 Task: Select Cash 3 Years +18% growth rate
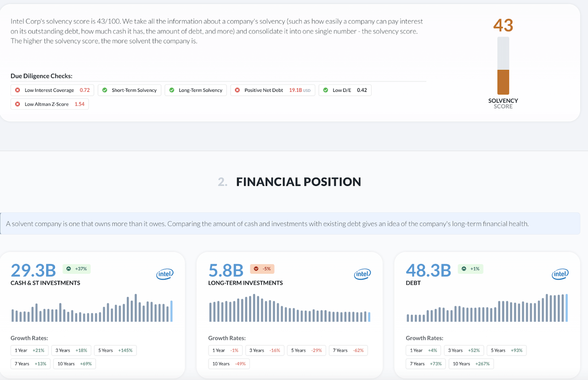coord(71,350)
